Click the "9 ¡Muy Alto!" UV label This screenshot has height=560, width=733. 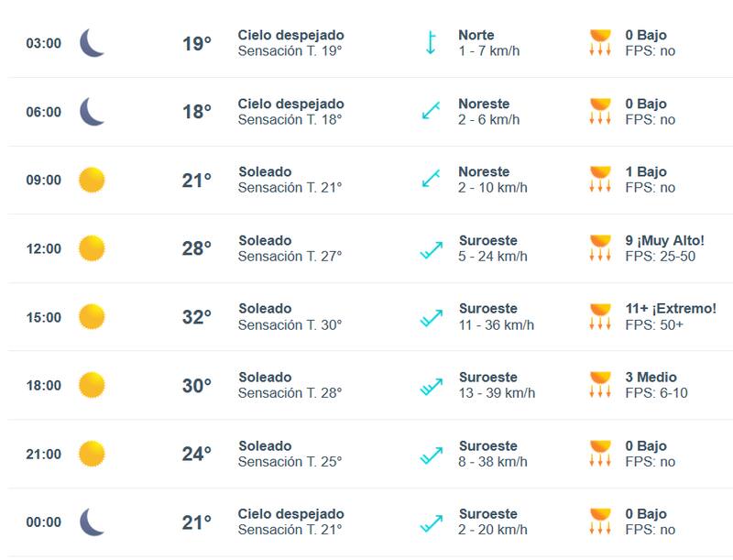click(665, 240)
